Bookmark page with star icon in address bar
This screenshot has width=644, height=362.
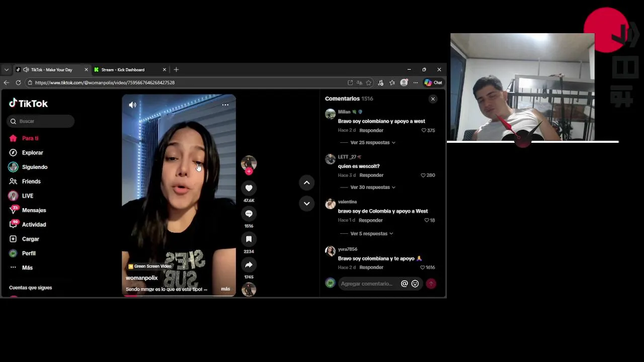369,83
